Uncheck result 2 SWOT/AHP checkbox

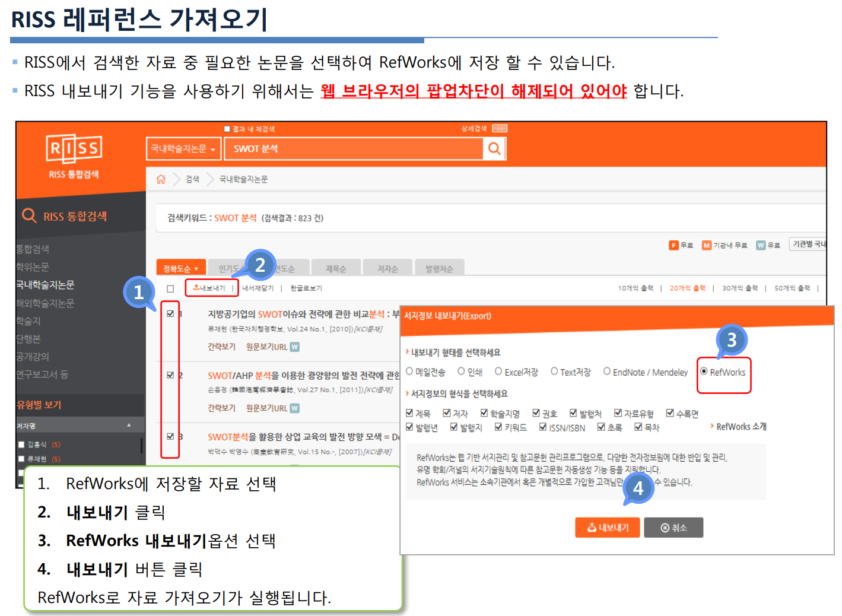click(170, 375)
